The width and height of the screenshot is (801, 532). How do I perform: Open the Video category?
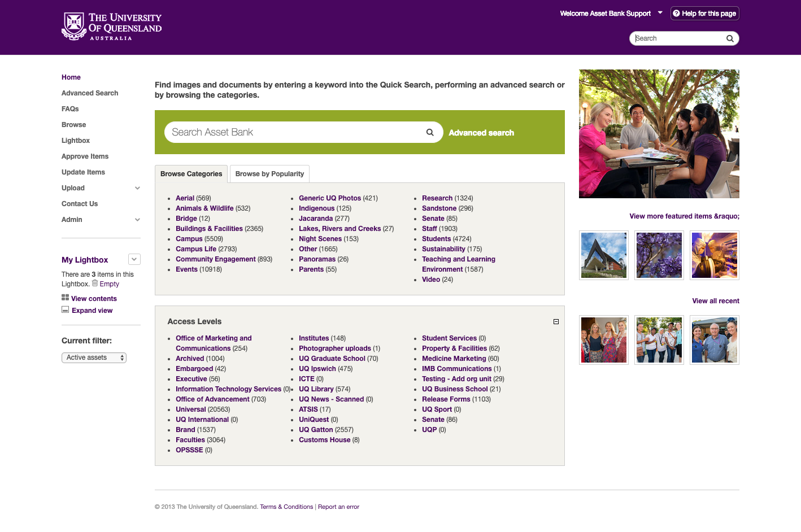pyautogui.click(x=431, y=280)
